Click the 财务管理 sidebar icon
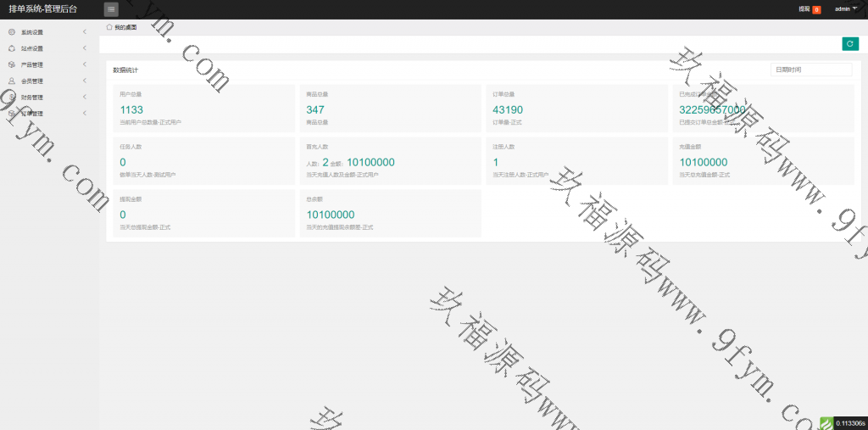Viewport: 868px width, 430px height. (x=11, y=97)
